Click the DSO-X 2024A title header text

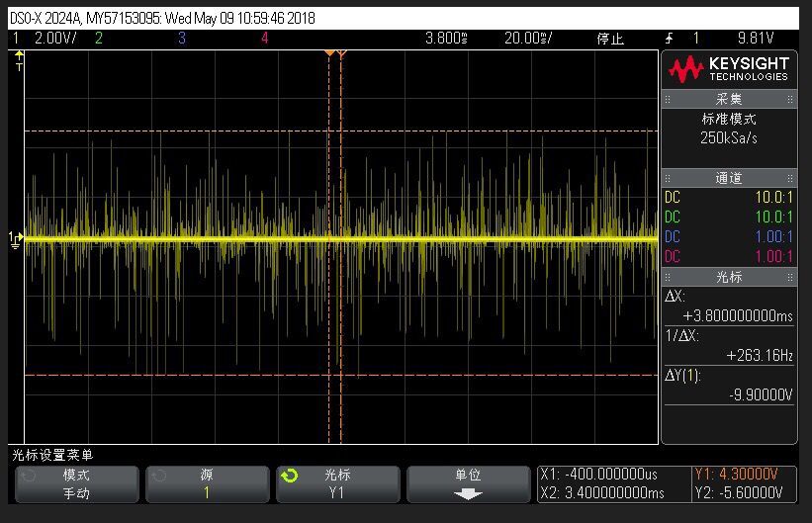162,19
